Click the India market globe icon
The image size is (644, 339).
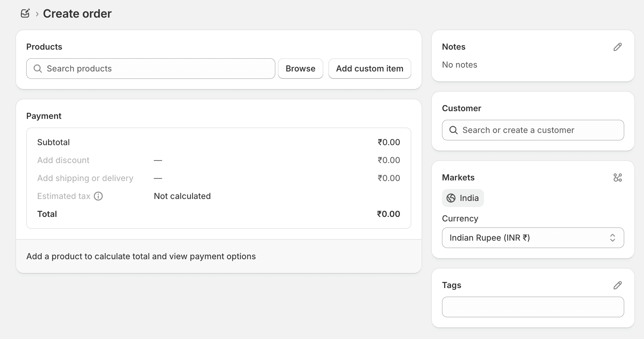pyautogui.click(x=451, y=198)
